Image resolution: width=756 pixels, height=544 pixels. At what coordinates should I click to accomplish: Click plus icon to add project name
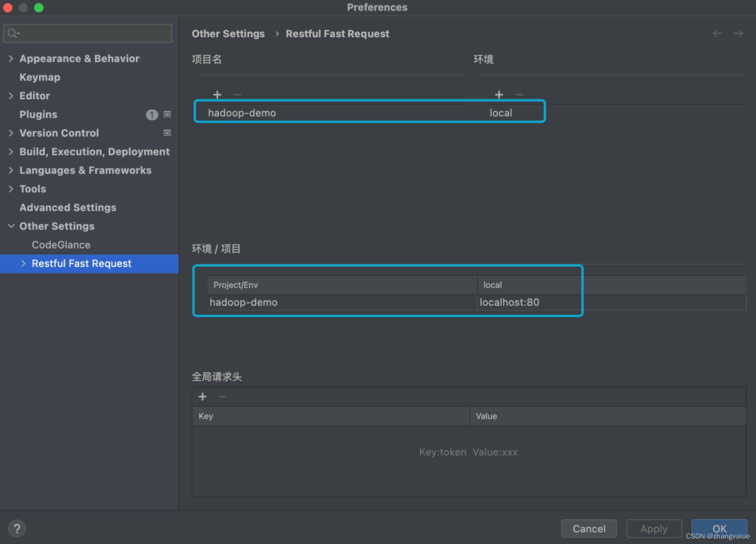(217, 94)
